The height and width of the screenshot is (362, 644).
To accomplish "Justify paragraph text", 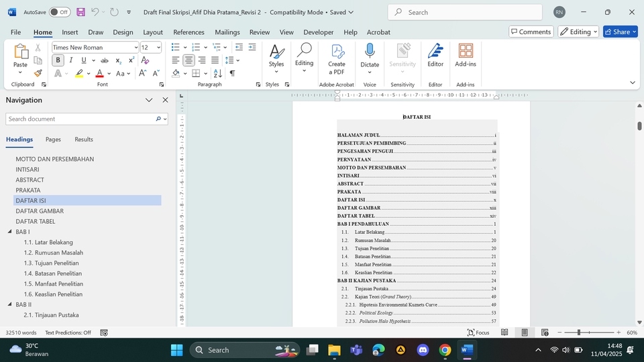I will pos(215,60).
